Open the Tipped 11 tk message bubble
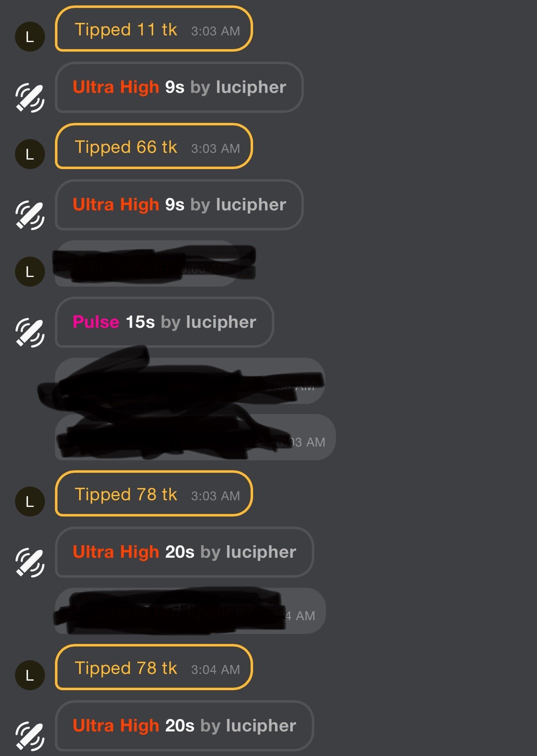Screen dimensions: 537x756 click(154, 29)
